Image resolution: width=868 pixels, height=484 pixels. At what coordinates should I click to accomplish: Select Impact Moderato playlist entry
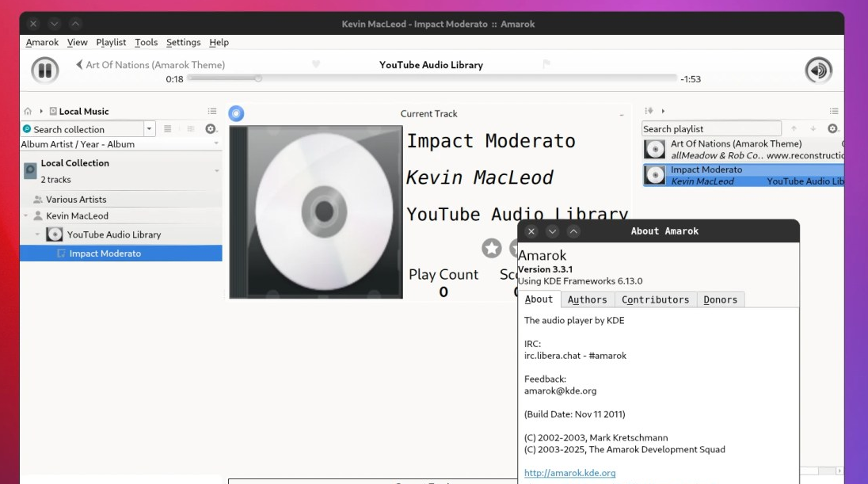tap(743, 175)
